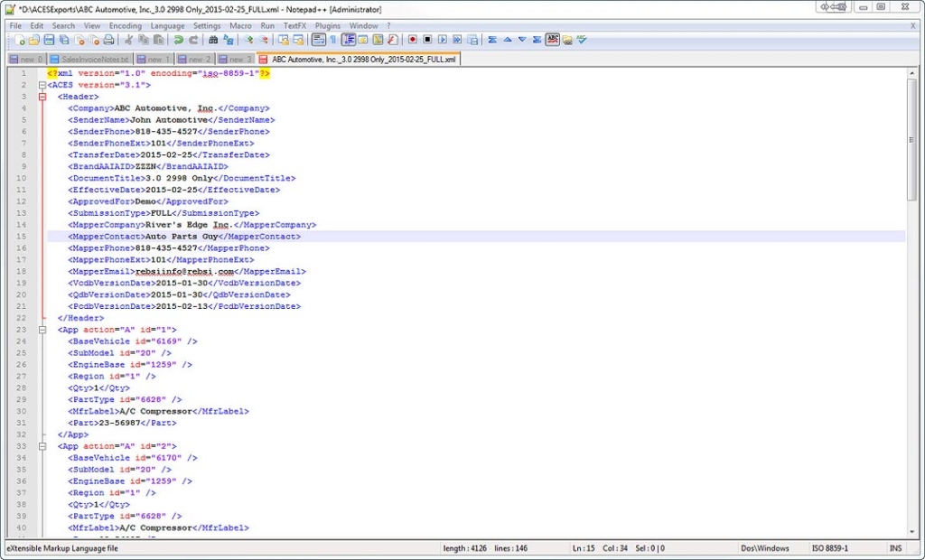Click 'length : 4126' in the status bar
Image resolution: width=925 pixels, height=560 pixels.
click(465, 548)
